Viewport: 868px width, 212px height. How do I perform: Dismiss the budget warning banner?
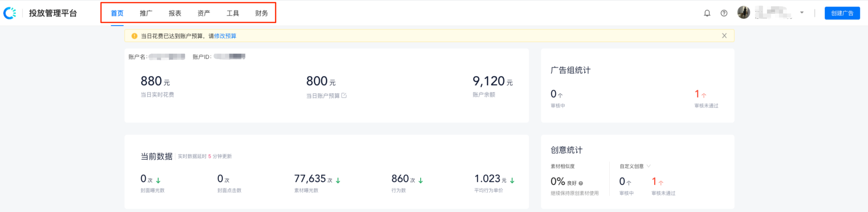tap(724, 36)
